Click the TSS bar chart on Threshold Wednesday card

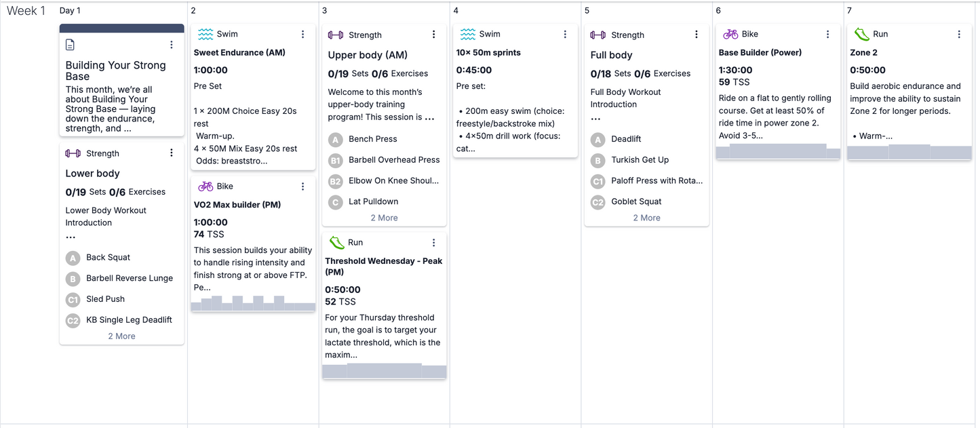384,371
